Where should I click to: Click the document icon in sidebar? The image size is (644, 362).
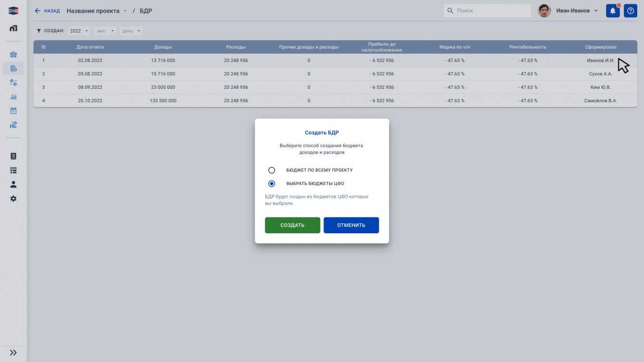click(13, 156)
